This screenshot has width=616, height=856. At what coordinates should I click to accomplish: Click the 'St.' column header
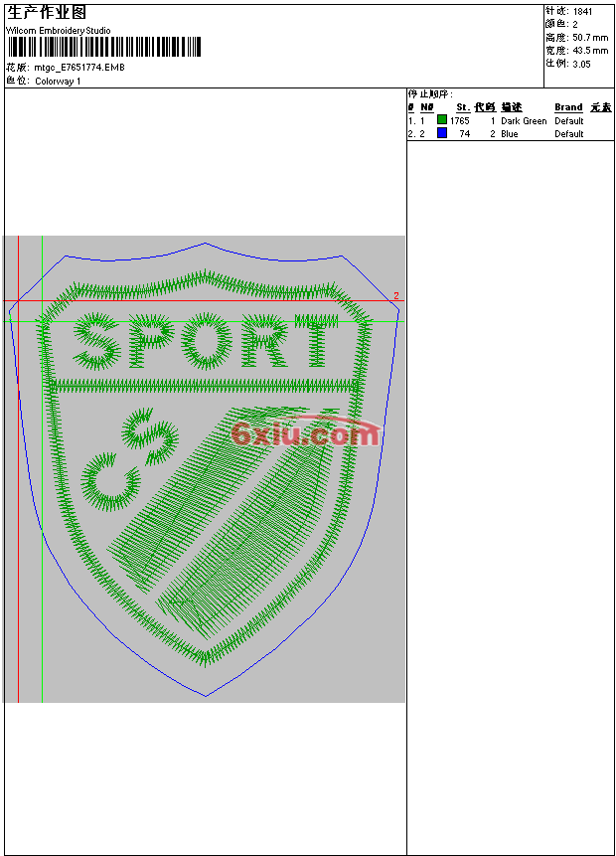[x=463, y=107]
